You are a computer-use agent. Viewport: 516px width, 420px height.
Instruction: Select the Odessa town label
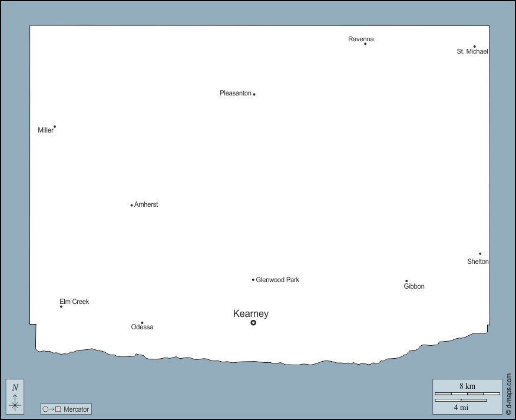[x=142, y=327]
